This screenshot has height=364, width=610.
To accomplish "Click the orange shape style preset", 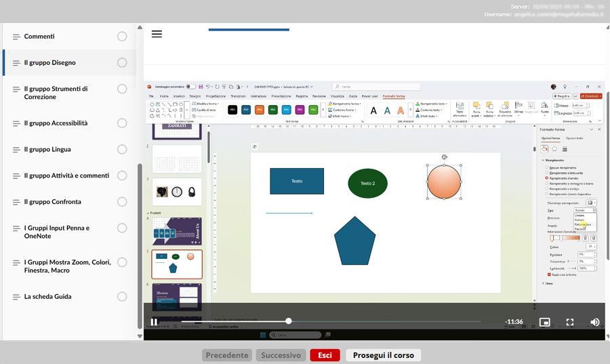I will (259, 110).
